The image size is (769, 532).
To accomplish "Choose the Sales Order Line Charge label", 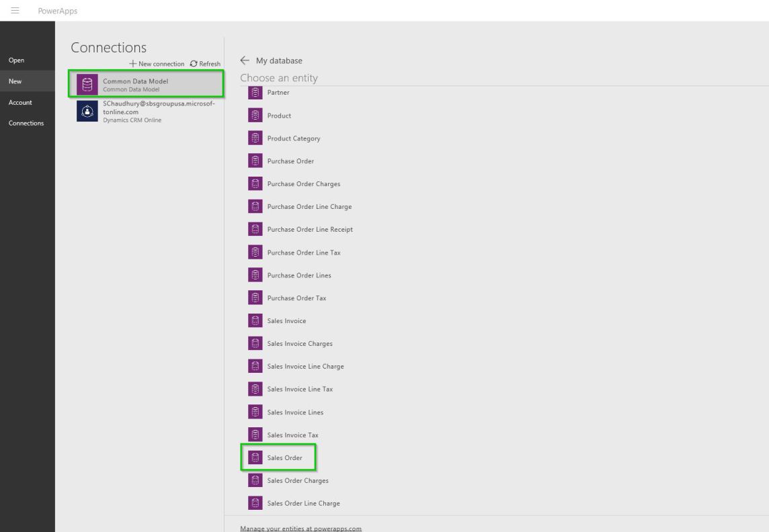I will coord(304,503).
